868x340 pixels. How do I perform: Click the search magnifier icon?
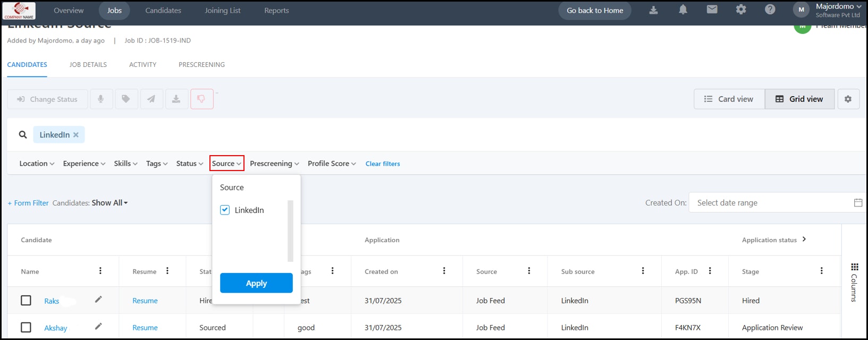tap(23, 135)
